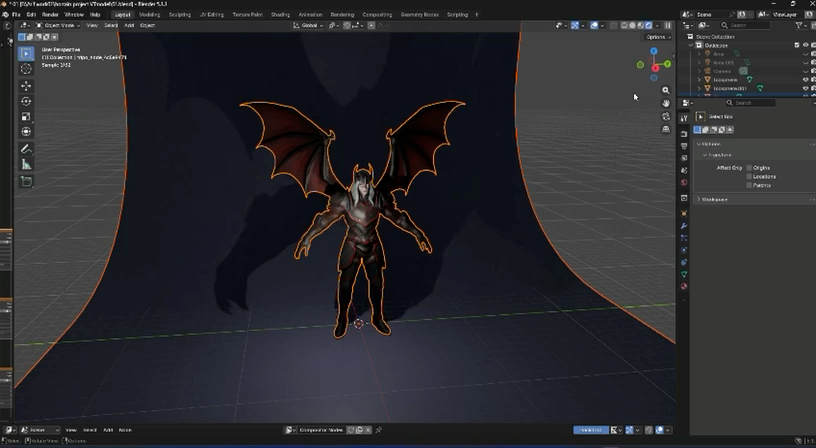Click the Y axis on navigation gizmo

pyautogui.click(x=667, y=64)
